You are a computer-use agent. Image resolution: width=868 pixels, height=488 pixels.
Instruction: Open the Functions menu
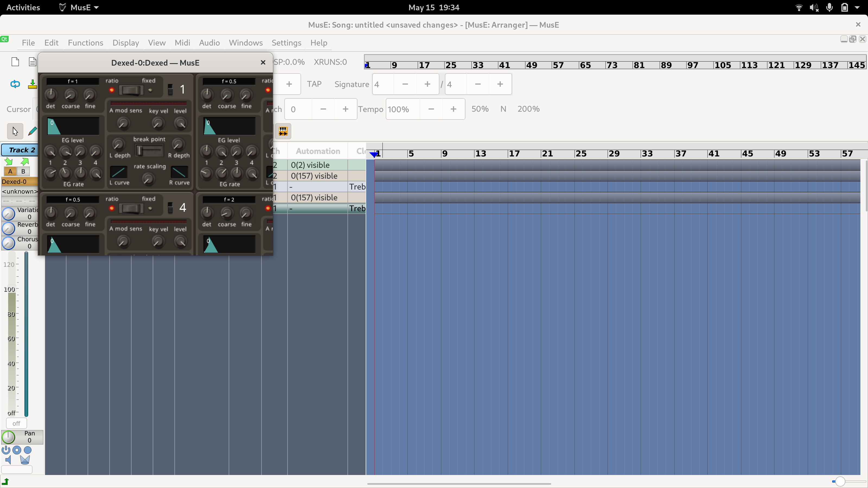click(x=85, y=43)
